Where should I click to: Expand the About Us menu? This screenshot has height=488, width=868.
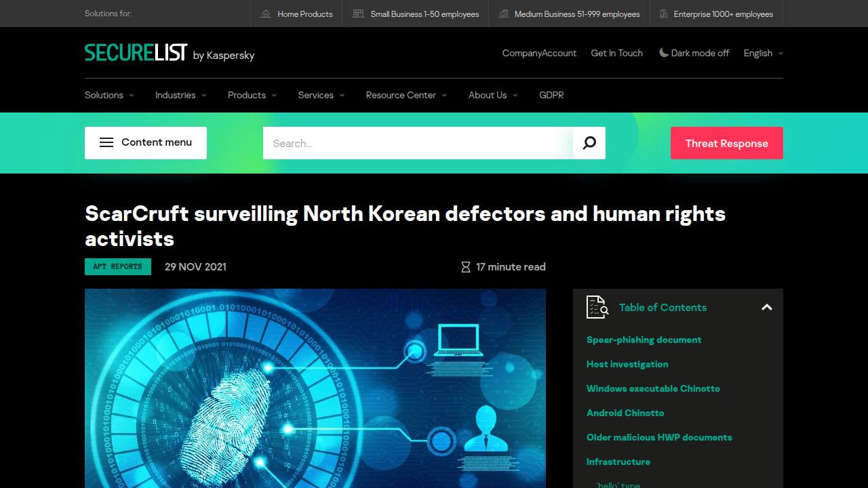click(x=493, y=95)
